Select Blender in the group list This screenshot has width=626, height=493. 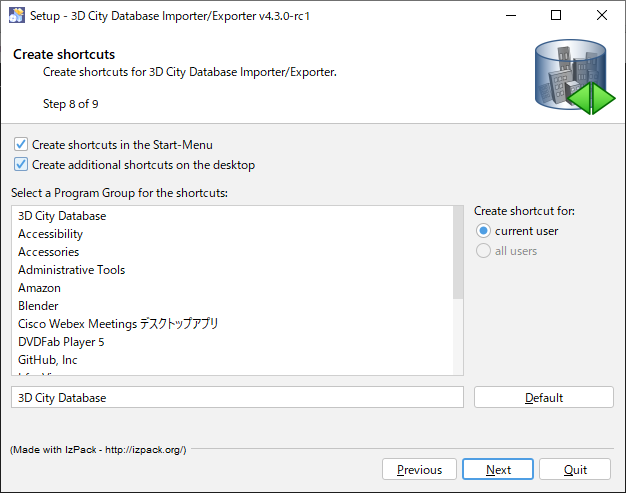232,306
